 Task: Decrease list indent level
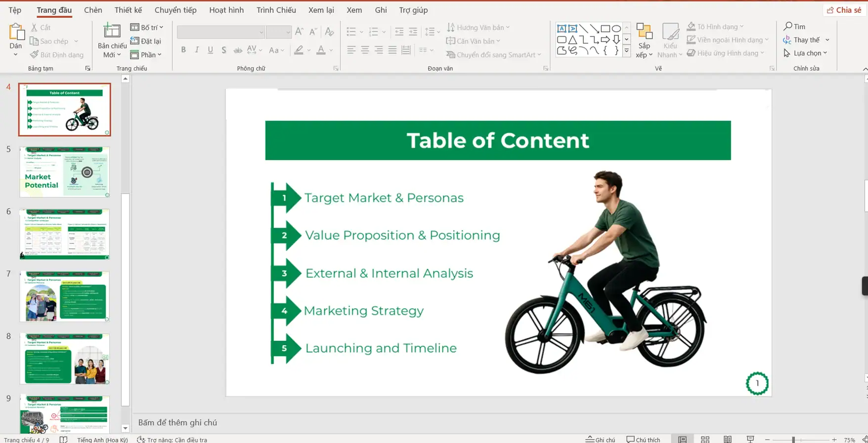(399, 32)
